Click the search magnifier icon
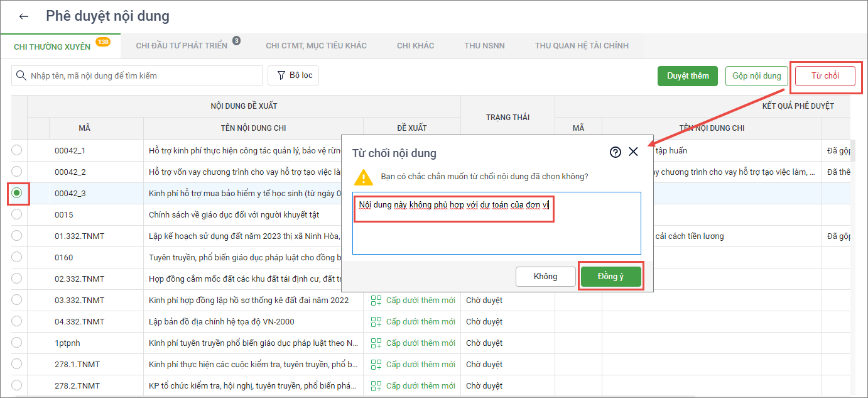The height and width of the screenshot is (398, 868). [21, 75]
